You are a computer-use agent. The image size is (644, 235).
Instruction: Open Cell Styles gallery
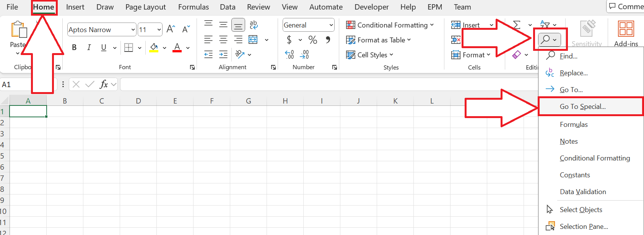tap(369, 55)
